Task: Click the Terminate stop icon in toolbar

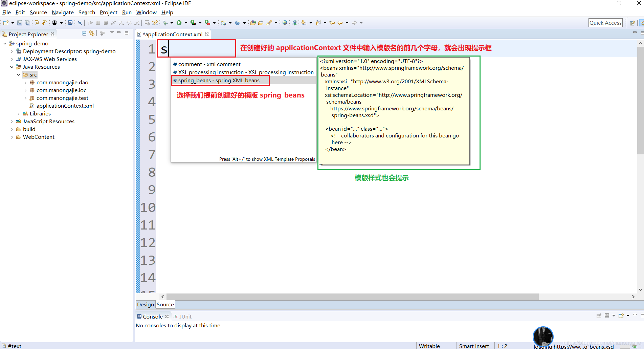Action: (106, 23)
